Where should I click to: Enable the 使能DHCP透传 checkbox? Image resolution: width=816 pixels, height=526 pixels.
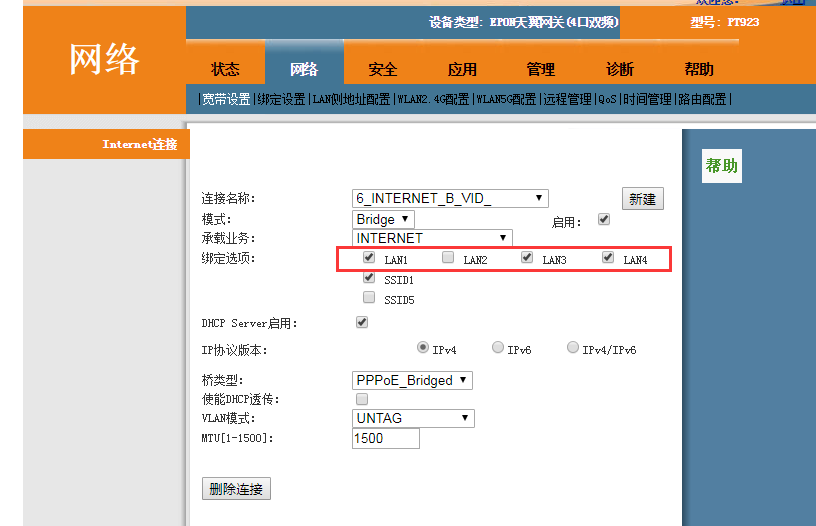coord(362,399)
